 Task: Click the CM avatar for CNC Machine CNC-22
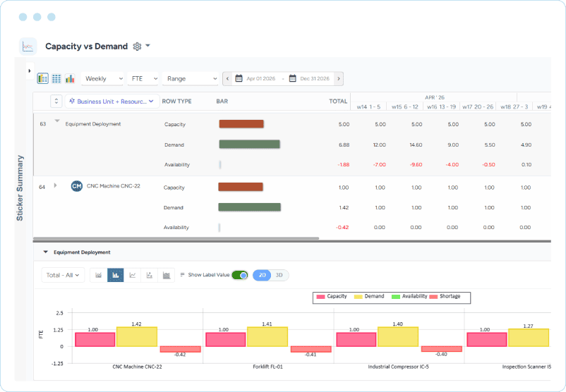[76, 186]
